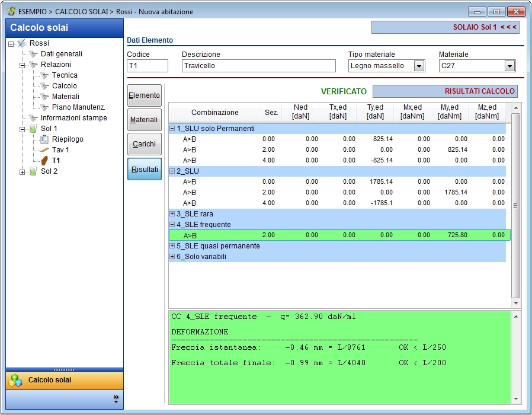The image size is (532, 415).
Task: Expand the Sol 2 tree node
Action: pos(23,172)
